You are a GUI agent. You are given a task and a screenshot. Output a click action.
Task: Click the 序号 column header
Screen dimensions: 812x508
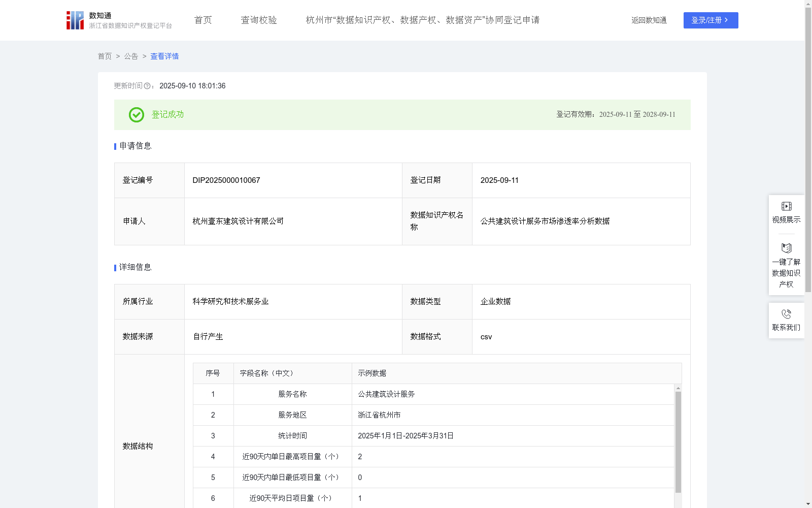(x=213, y=373)
